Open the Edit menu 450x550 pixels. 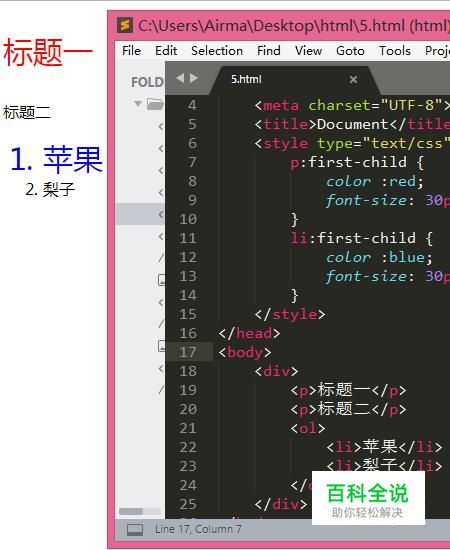(166, 51)
